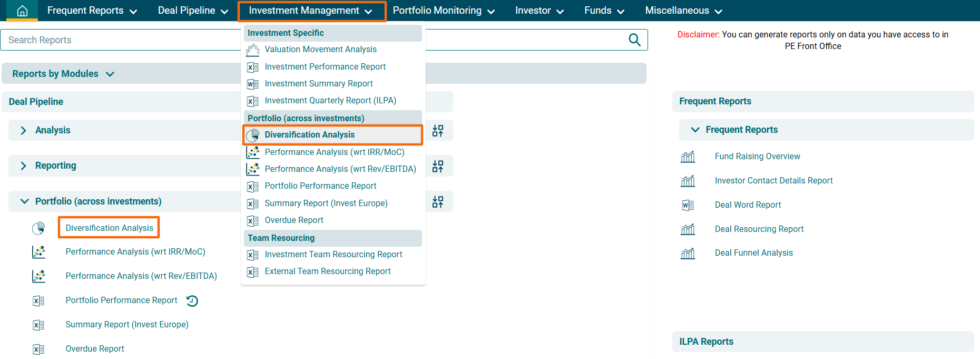Click the Search Reports input field
The width and height of the screenshot is (980, 359).
(121, 40)
